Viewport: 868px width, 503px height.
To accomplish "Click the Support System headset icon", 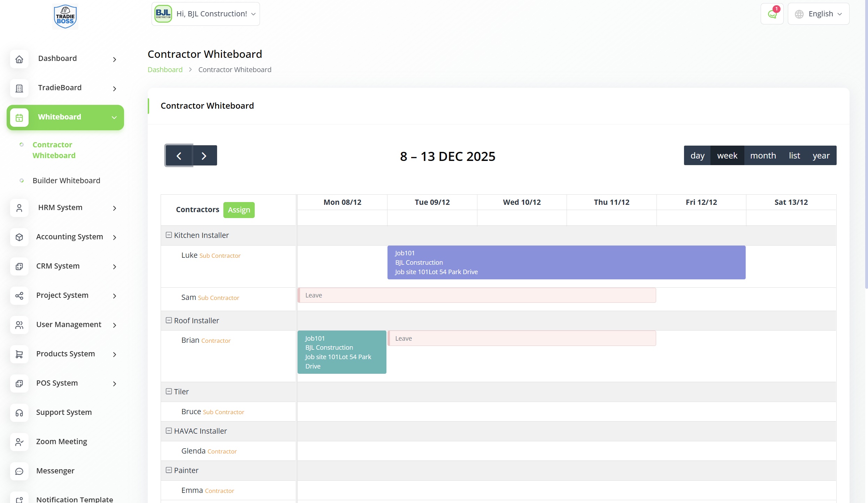I will pos(20,413).
